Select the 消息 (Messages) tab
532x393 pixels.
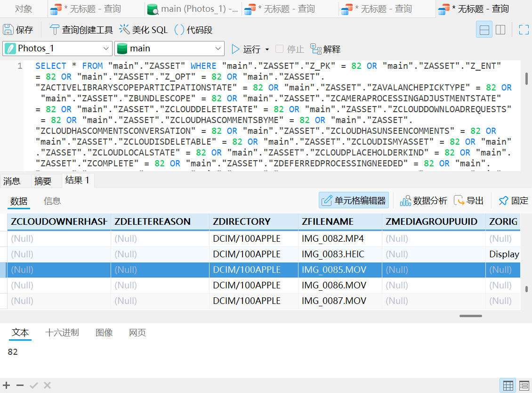pos(12,180)
